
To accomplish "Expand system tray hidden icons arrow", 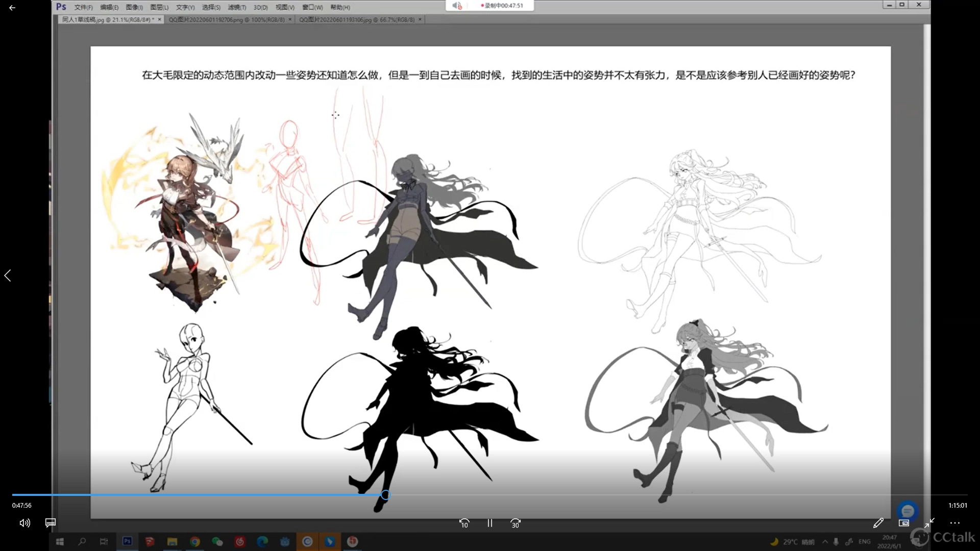I will tap(825, 542).
